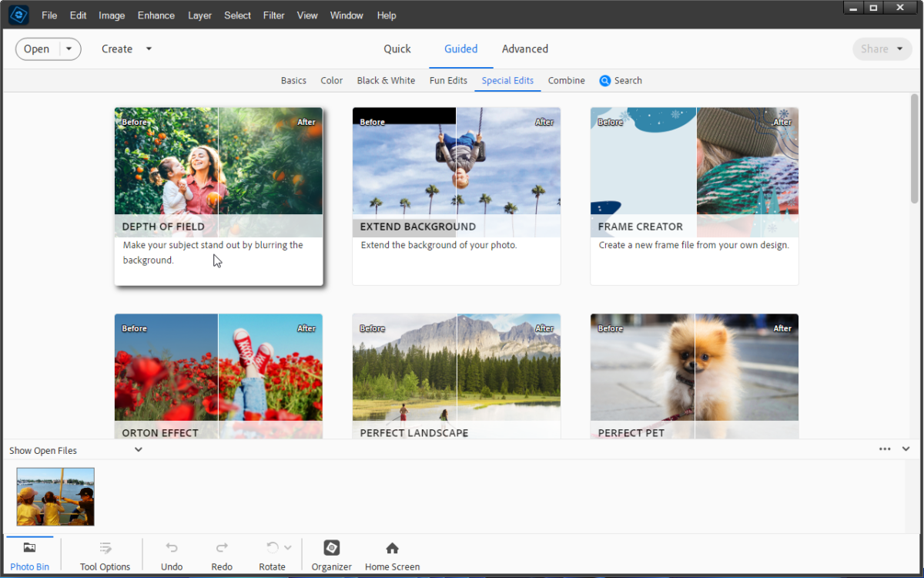Switch to the Quick editing tab
This screenshot has width=924, height=578.
point(397,49)
